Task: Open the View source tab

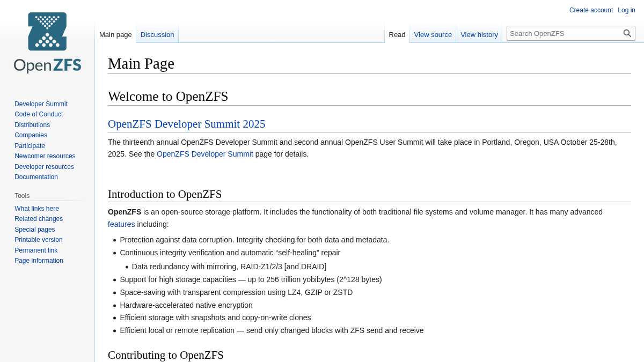Action: coord(433,34)
